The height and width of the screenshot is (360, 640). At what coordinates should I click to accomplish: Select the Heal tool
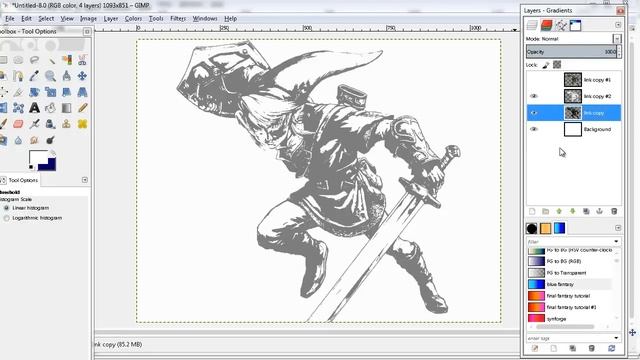click(x=82, y=124)
